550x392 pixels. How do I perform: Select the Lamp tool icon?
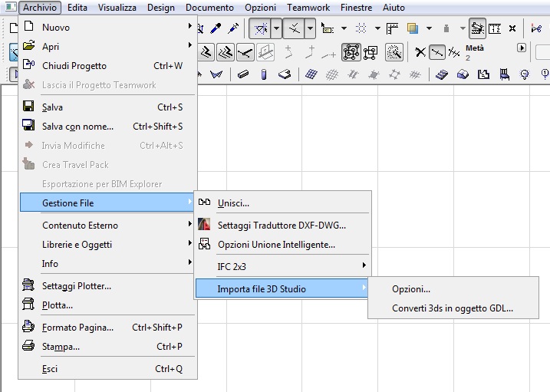point(525,74)
